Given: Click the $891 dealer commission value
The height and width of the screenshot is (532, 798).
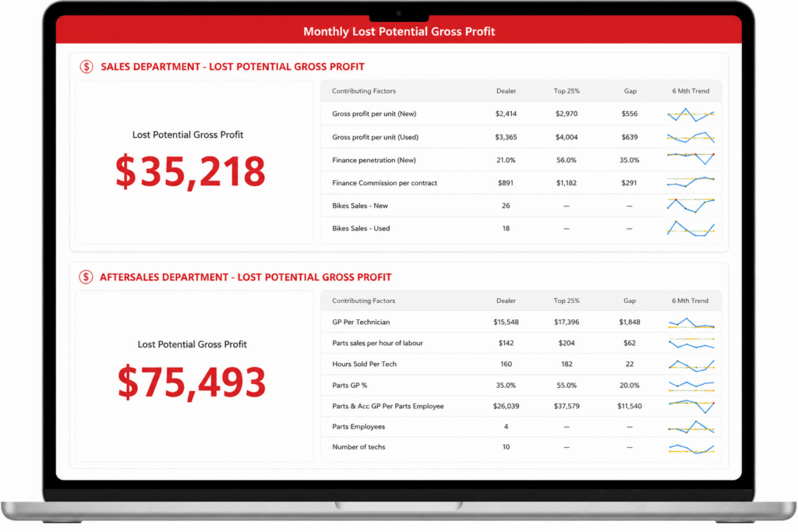Looking at the screenshot, I should tap(506, 182).
